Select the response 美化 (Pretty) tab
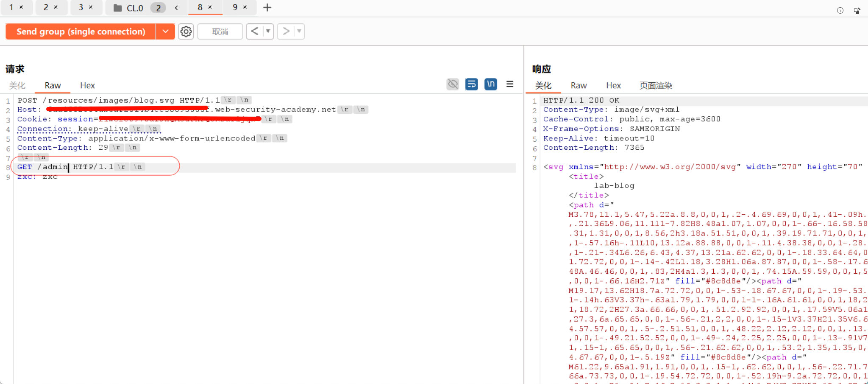Screen dimensions: 868x384 tap(543, 86)
